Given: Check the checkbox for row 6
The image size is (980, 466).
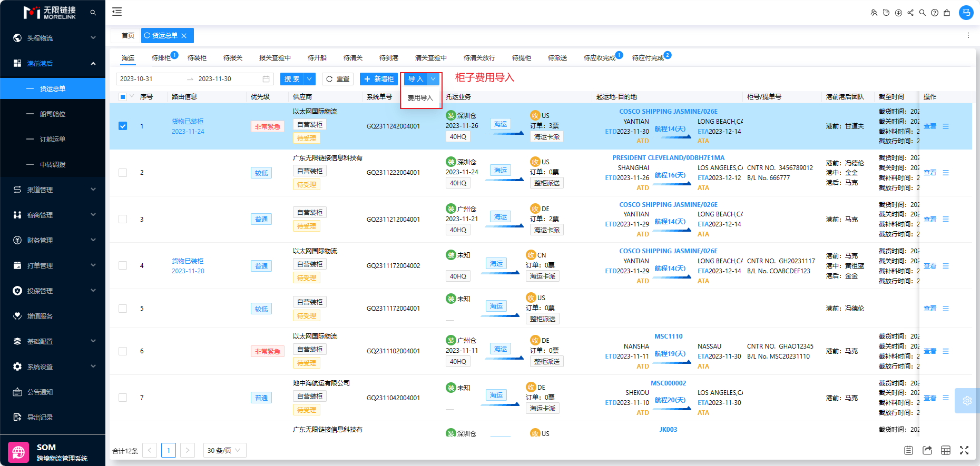Looking at the screenshot, I should (123, 351).
